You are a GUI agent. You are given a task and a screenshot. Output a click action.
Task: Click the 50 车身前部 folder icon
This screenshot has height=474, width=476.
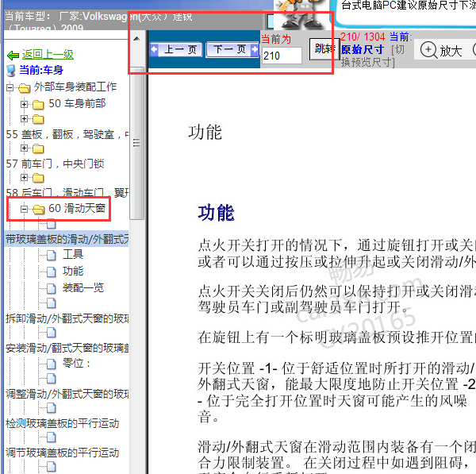click(38, 104)
